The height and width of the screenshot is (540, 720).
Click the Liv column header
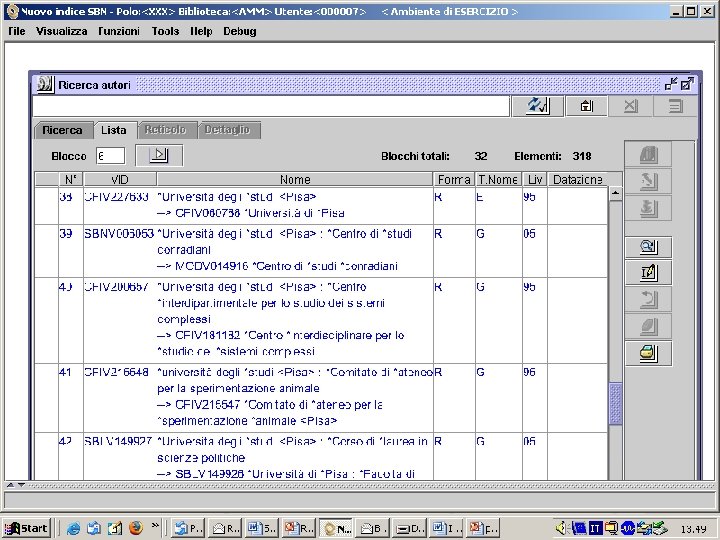535,180
